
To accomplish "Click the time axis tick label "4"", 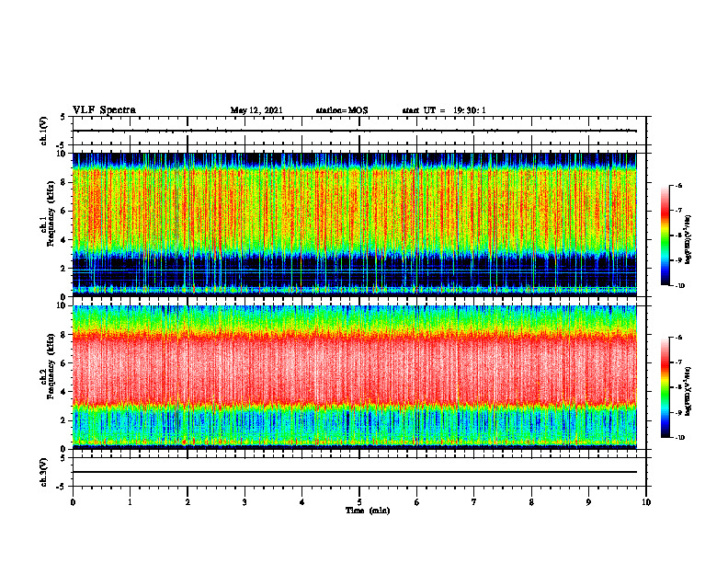I will pyautogui.click(x=302, y=502).
